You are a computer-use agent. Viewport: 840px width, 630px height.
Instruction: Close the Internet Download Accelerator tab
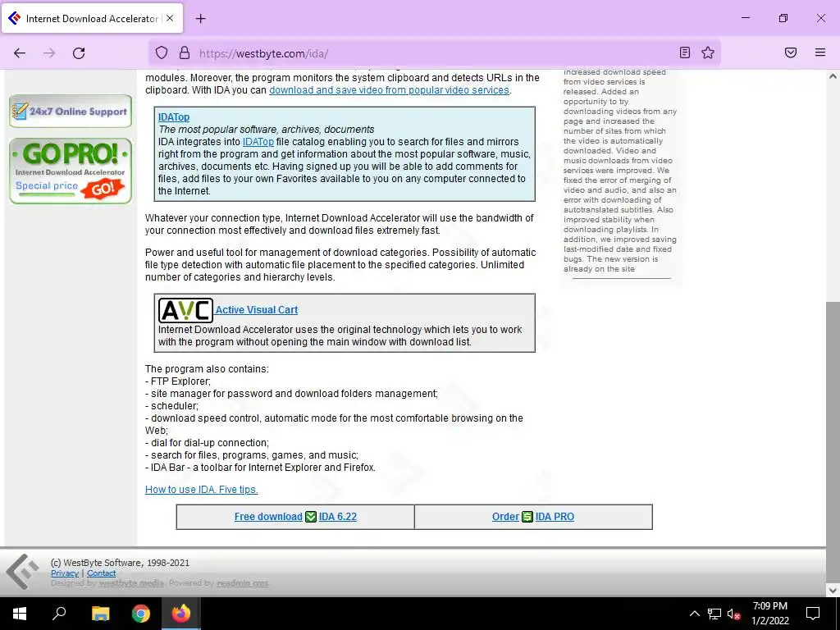170,18
